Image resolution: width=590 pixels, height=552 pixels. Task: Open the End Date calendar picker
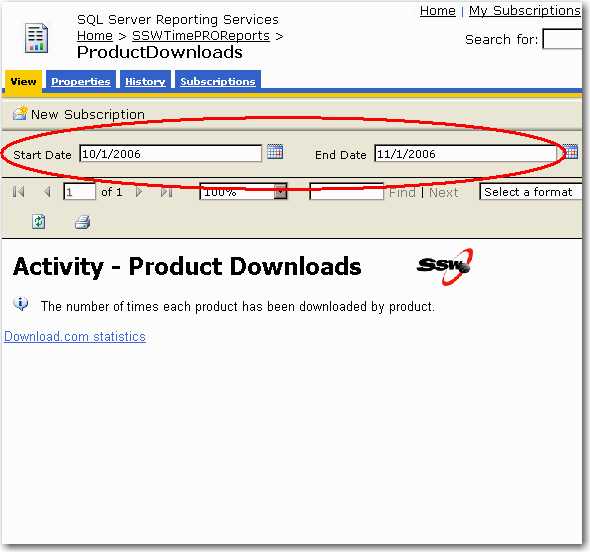570,152
